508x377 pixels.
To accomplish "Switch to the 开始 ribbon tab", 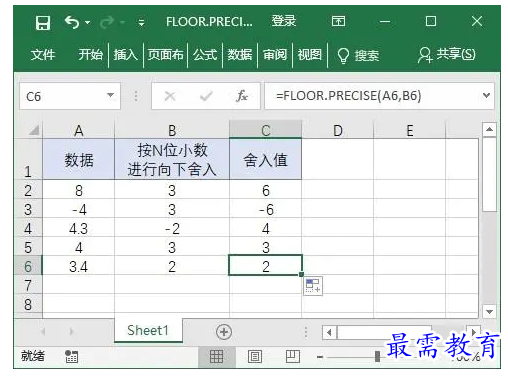I will click(90, 54).
